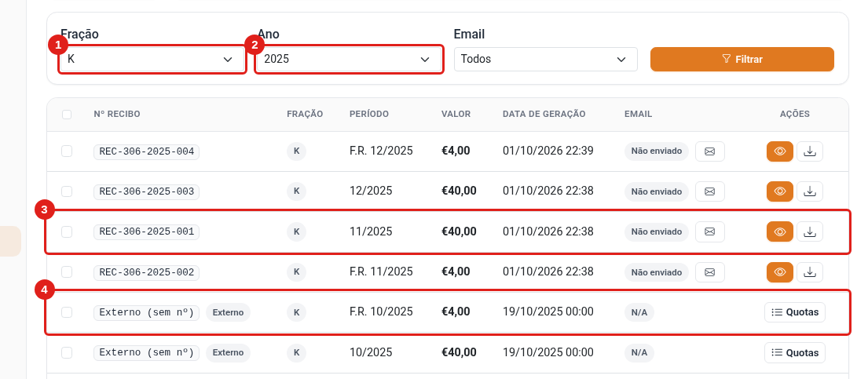
Task: Click the Não enviado badge for REC-306-2025-001
Action: [x=657, y=231]
